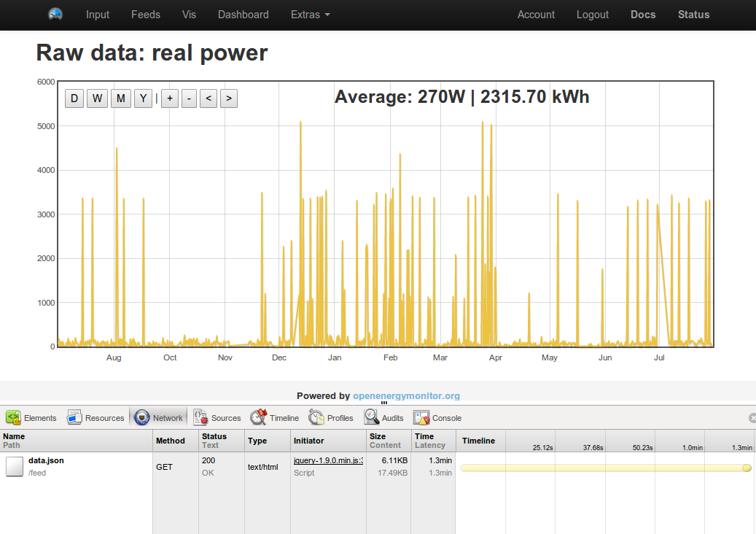This screenshot has width=756, height=534.
Task: Open the Elements devtools panel icon
Action: (x=13, y=418)
